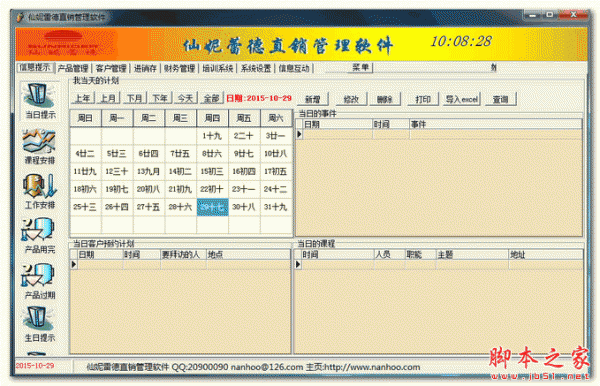Click the red logo in the banner
The height and width of the screenshot is (386, 600).
coord(64,44)
